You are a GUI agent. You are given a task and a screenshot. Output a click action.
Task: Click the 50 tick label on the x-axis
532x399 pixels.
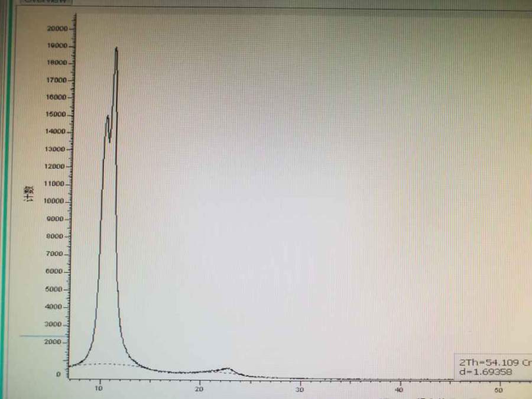tap(499, 390)
